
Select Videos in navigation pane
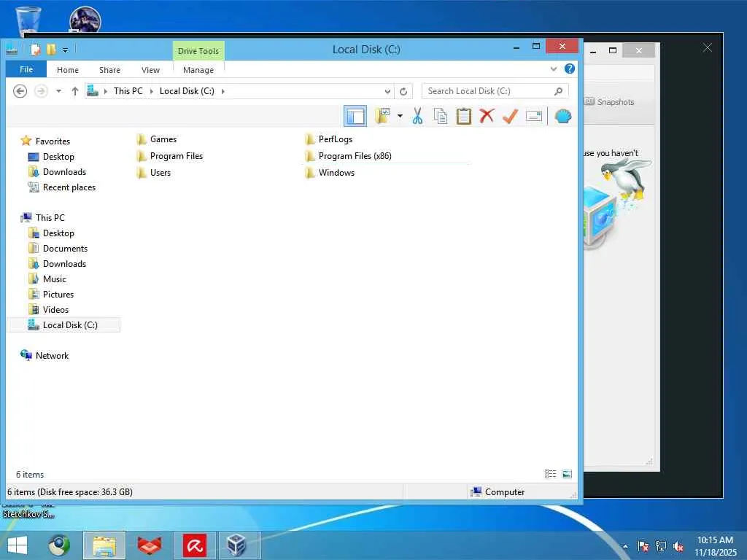49,309
